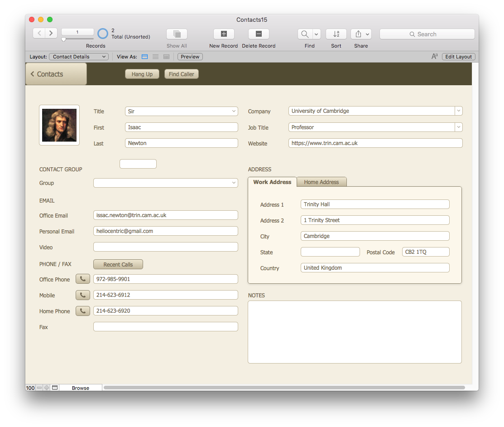Dial the Mobile number using phone icon

[x=82, y=295]
